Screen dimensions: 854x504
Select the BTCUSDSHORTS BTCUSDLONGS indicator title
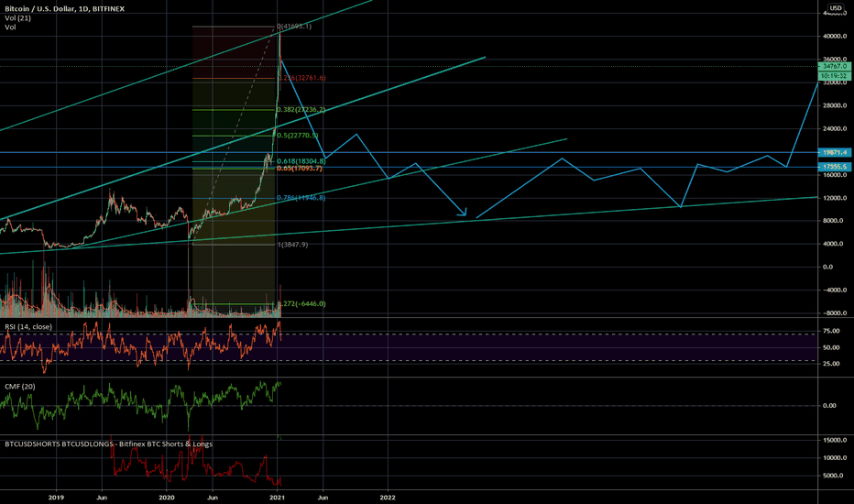108,444
